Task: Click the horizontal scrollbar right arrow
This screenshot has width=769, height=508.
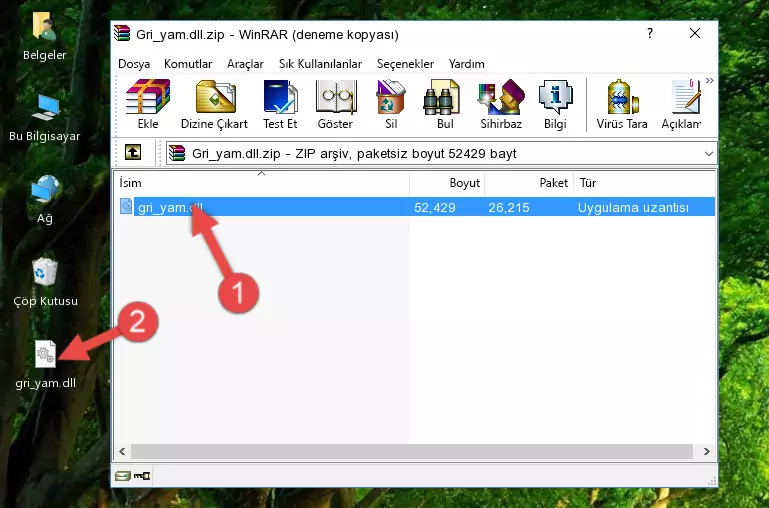Action: pos(707,451)
